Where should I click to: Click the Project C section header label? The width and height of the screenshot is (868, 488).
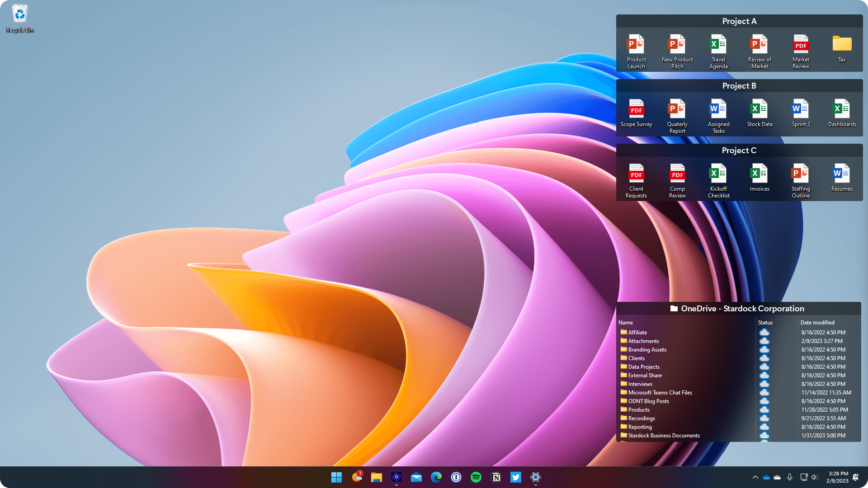pos(739,150)
